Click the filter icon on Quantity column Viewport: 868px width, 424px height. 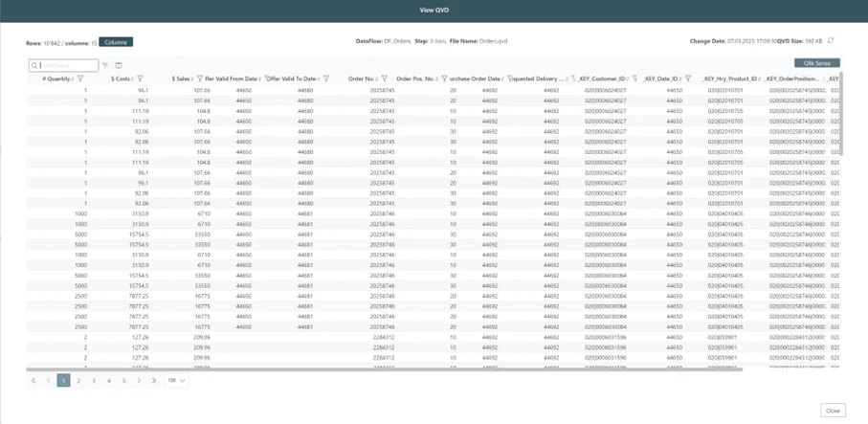(80, 78)
